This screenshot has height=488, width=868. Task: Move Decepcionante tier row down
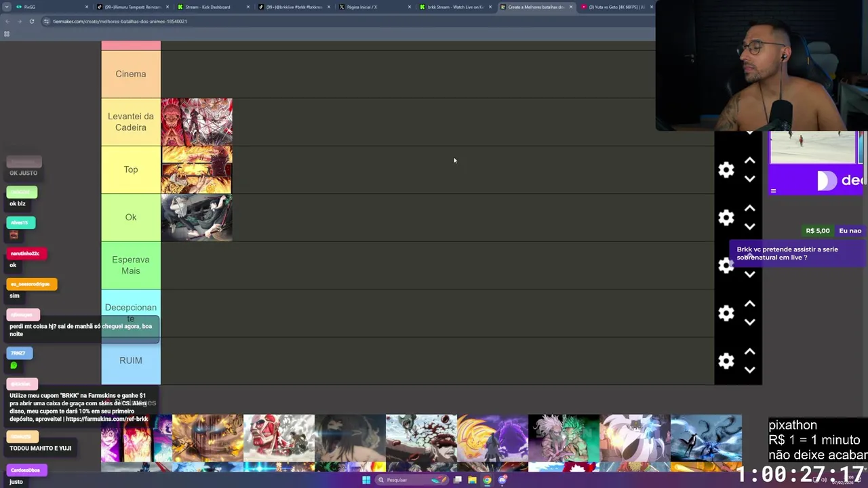point(749,322)
